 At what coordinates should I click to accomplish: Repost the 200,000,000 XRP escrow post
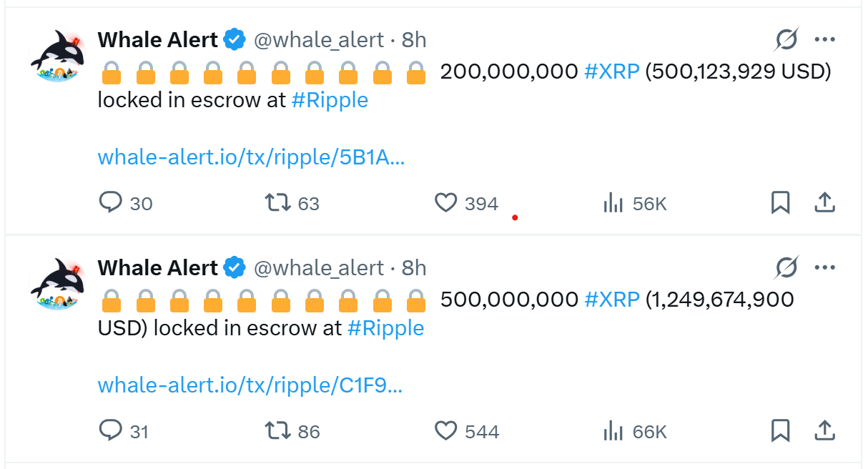[278, 203]
